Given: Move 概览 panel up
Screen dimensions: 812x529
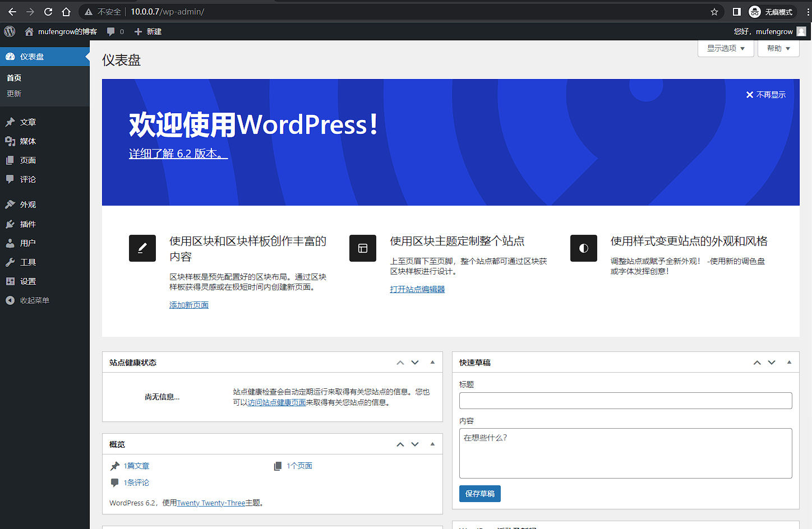Looking at the screenshot, I should tap(400, 444).
